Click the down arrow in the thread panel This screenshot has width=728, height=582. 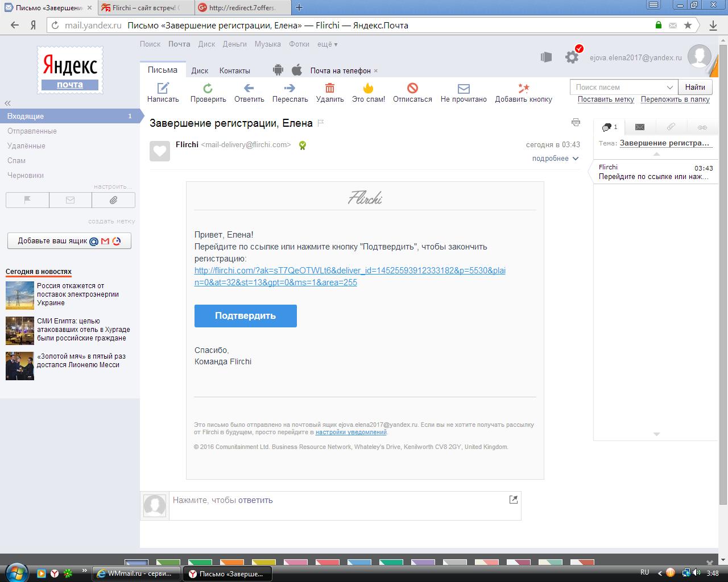(x=656, y=434)
